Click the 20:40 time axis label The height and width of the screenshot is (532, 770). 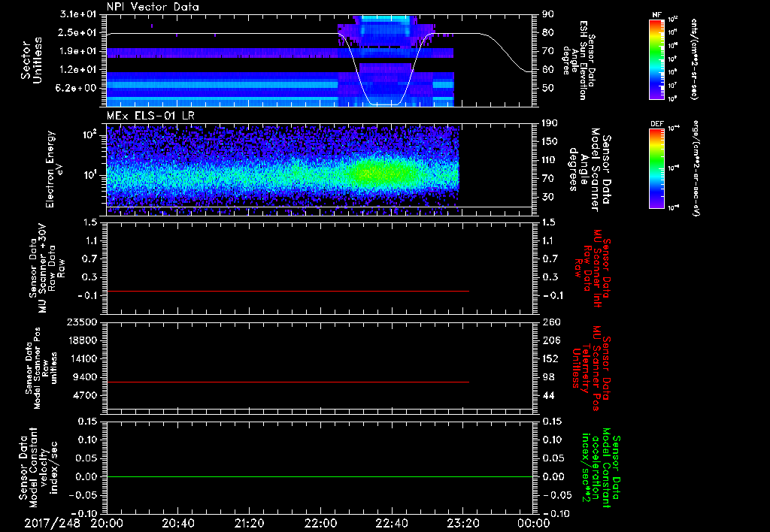(x=178, y=523)
